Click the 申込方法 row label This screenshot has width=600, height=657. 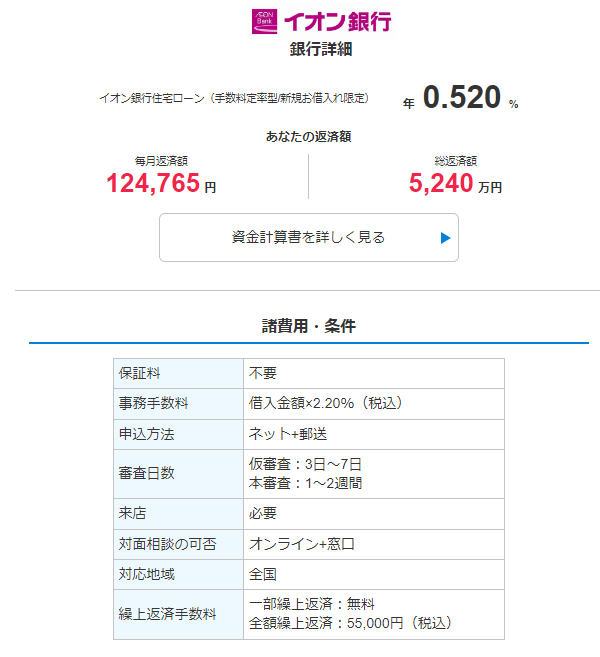147,434
